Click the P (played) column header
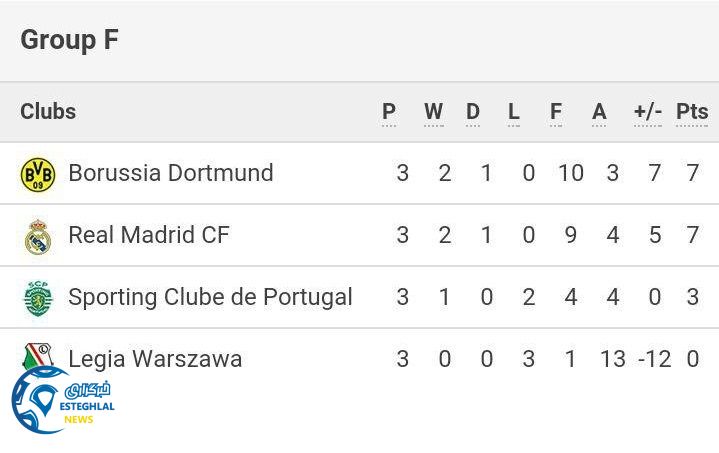This screenshot has height=453, width=719. (x=389, y=112)
